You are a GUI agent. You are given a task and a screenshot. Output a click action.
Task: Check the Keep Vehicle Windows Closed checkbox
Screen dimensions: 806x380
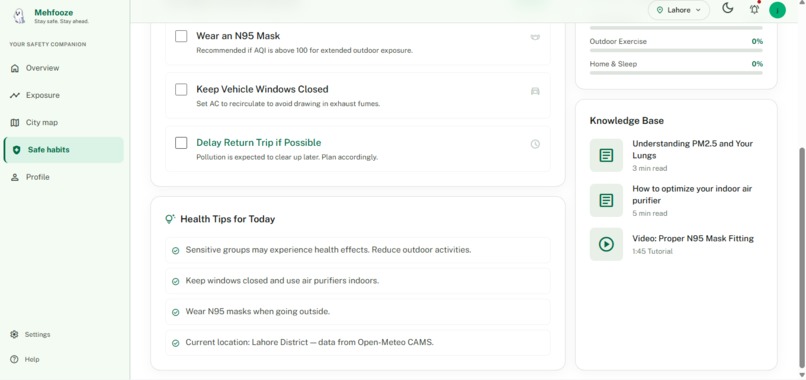[181, 89]
